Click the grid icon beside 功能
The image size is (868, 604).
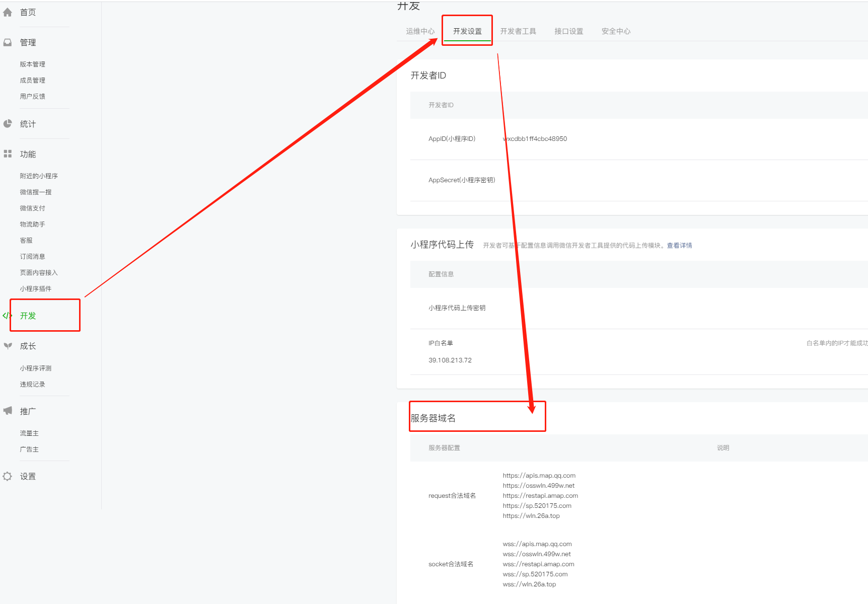coord(8,154)
